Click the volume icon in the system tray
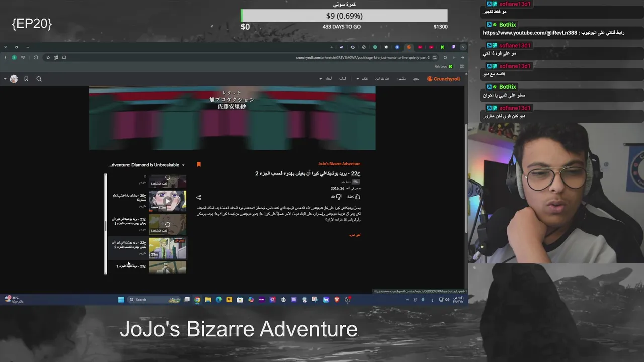The width and height of the screenshot is (644, 362). click(x=447, y=299)
